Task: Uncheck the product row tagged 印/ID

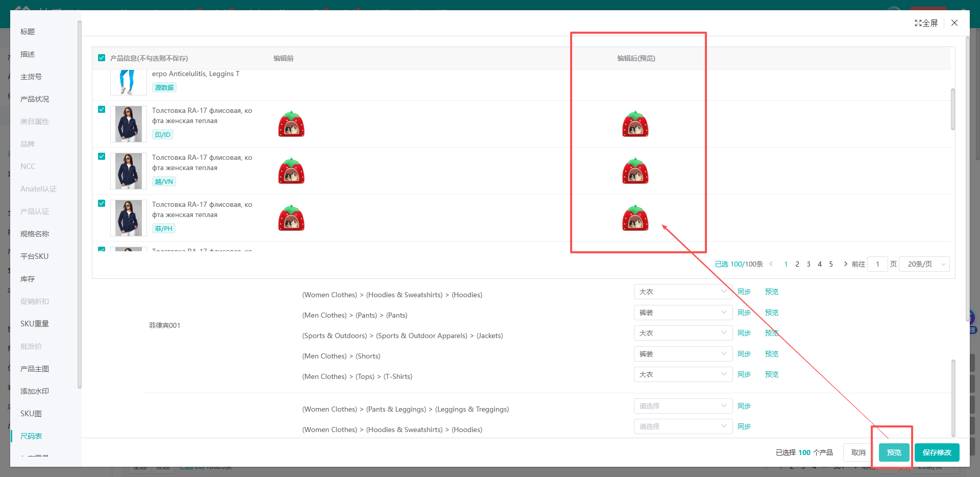Action: [x=102, y=109]
